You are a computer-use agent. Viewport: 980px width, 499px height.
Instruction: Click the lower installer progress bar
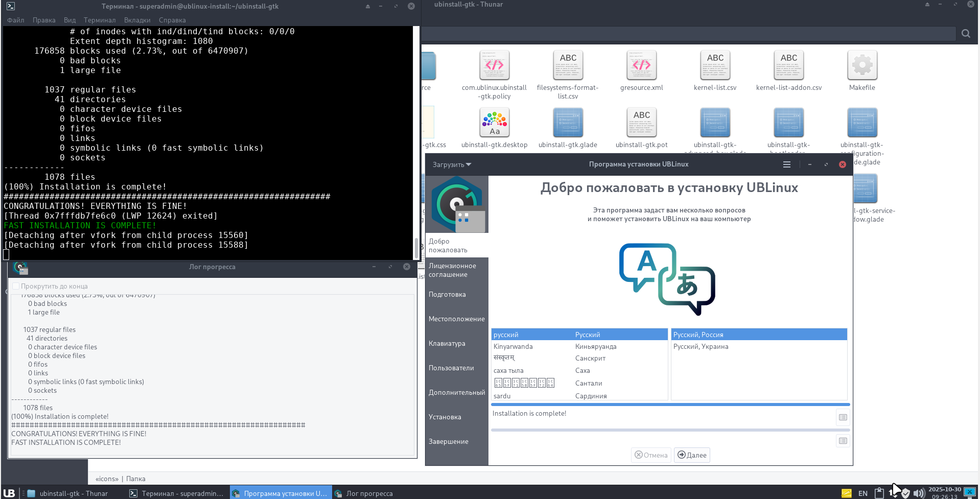[669, 430]
